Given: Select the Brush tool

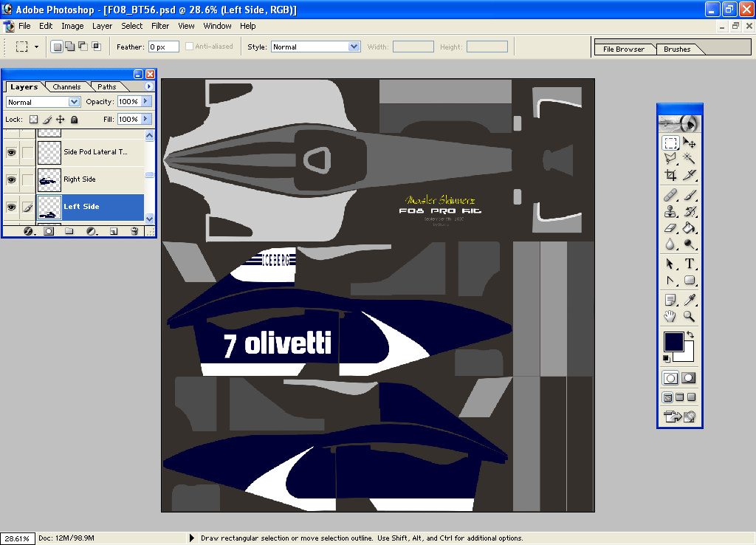Looking at the screenshot, I should click(689, 196).
